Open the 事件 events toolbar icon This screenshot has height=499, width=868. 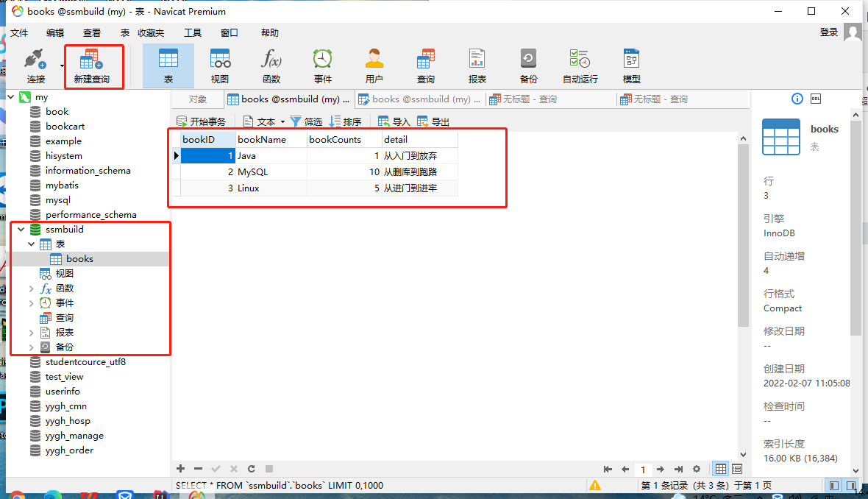tap(323, 66)
